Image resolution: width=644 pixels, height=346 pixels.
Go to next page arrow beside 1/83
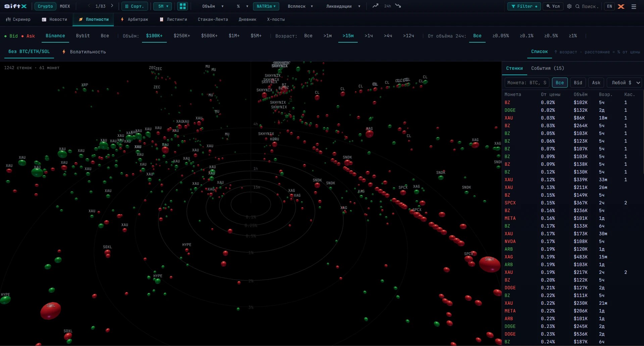point(112,6)
